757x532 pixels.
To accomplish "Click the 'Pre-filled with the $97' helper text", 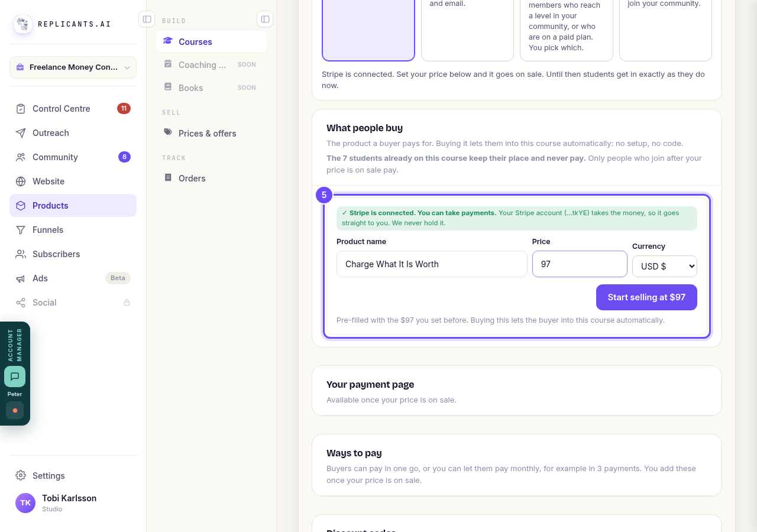I will [x=500, y=320].
